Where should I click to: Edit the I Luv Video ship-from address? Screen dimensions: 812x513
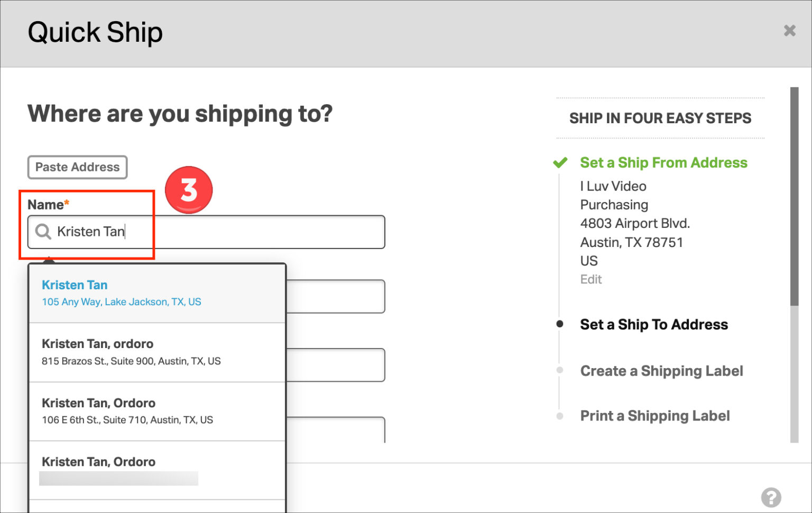591,279
